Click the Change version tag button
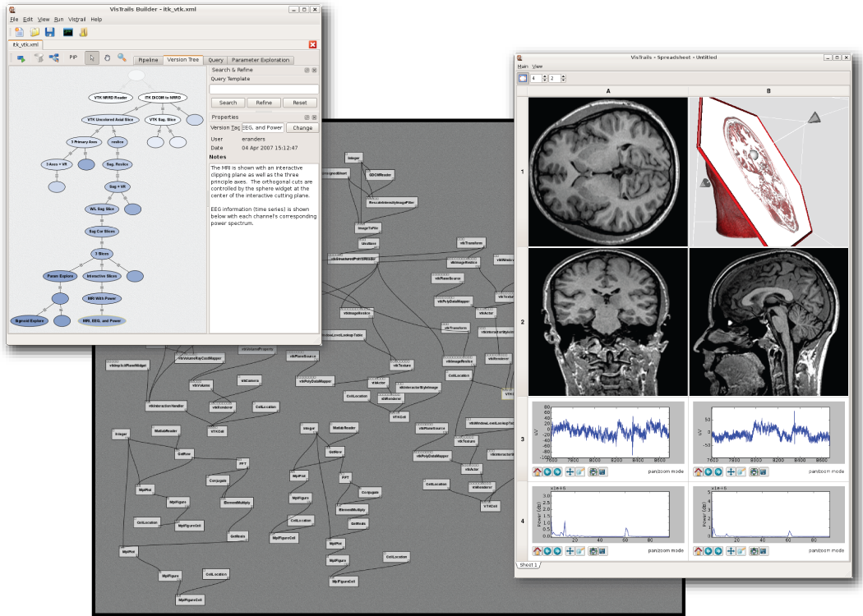This screenshot has width=863, height=616. 302,127
